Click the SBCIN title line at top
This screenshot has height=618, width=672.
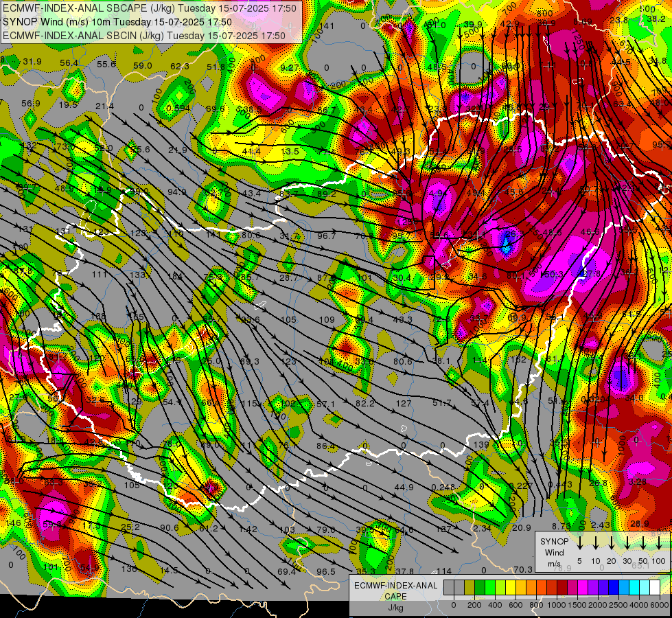[x=144, y=36]
